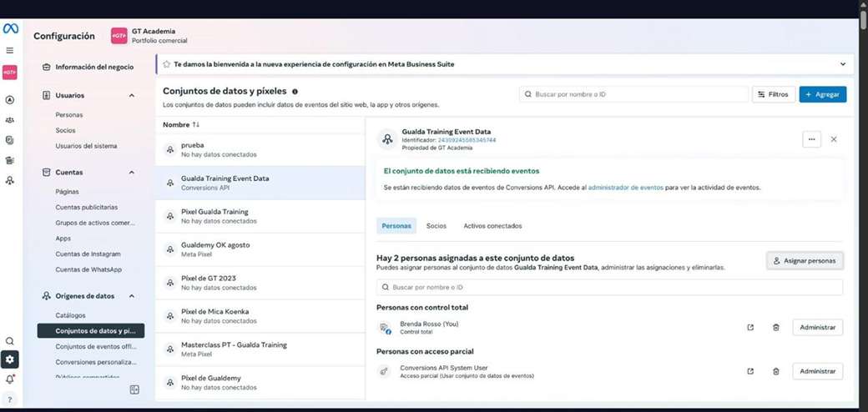Switch to the Personas tab
This screenshot has height=412, width=868.
[396, 226]
